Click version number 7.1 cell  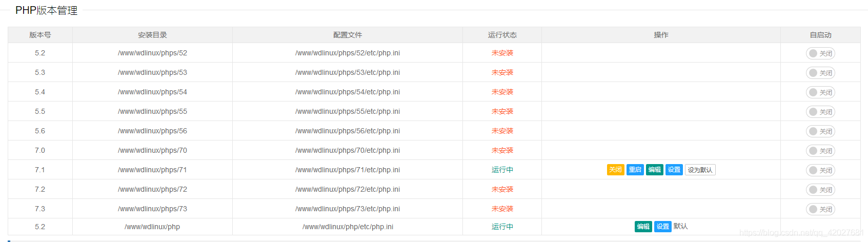40,170
